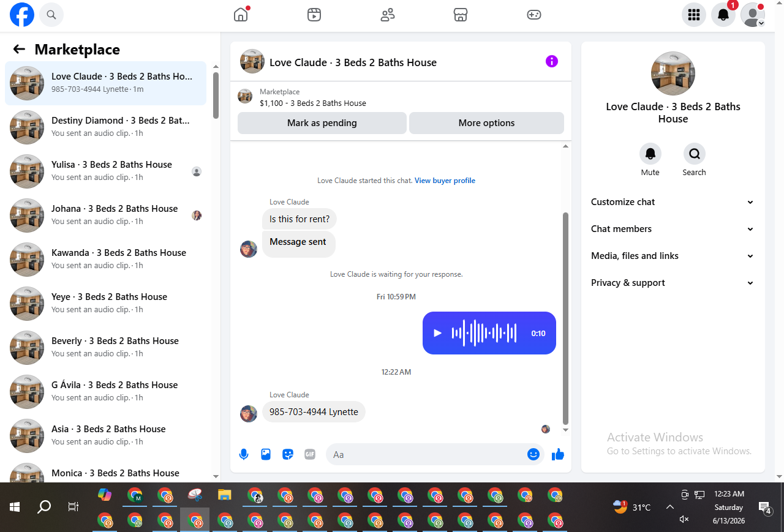Open weather widget 31°C
The image size is (784, 532).
tap(632, 507)
